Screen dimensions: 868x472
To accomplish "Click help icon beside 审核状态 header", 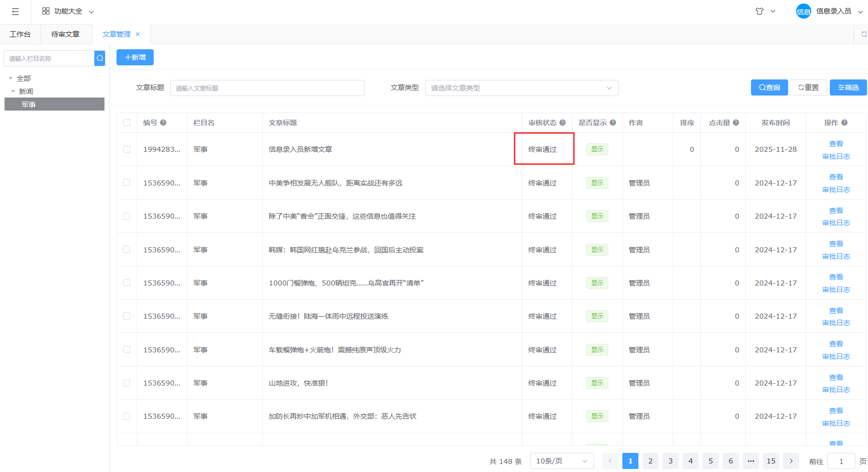I will pos(563,123).
